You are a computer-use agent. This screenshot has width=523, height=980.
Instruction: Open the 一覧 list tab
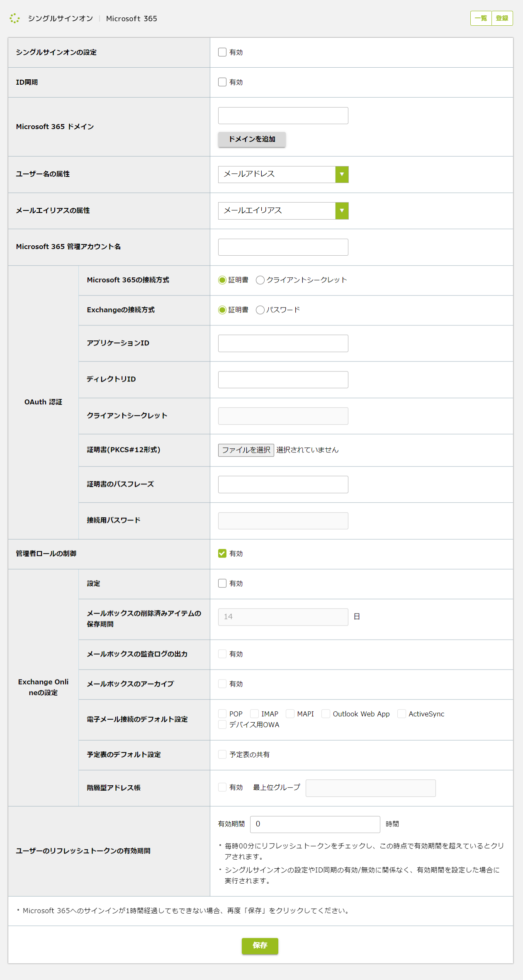[481, 18]
